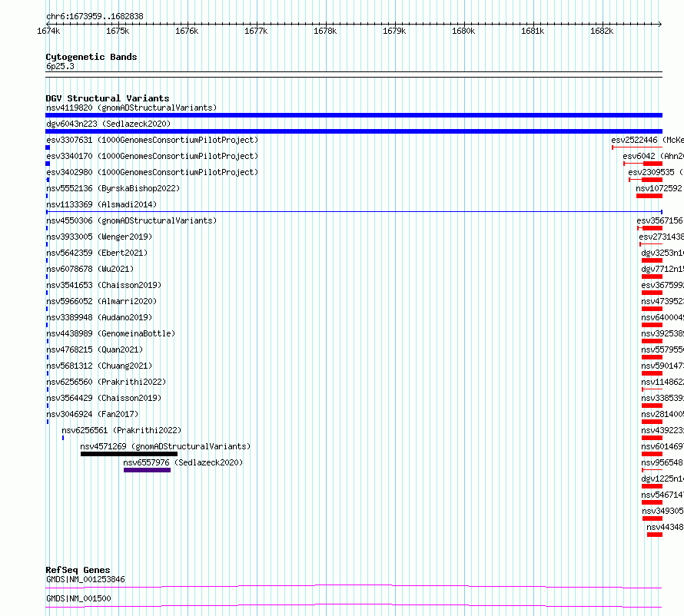Open the GMDS|NM_001253846 gene label
The width and height of the screenshot is (684, 616).
pos(85,579)
